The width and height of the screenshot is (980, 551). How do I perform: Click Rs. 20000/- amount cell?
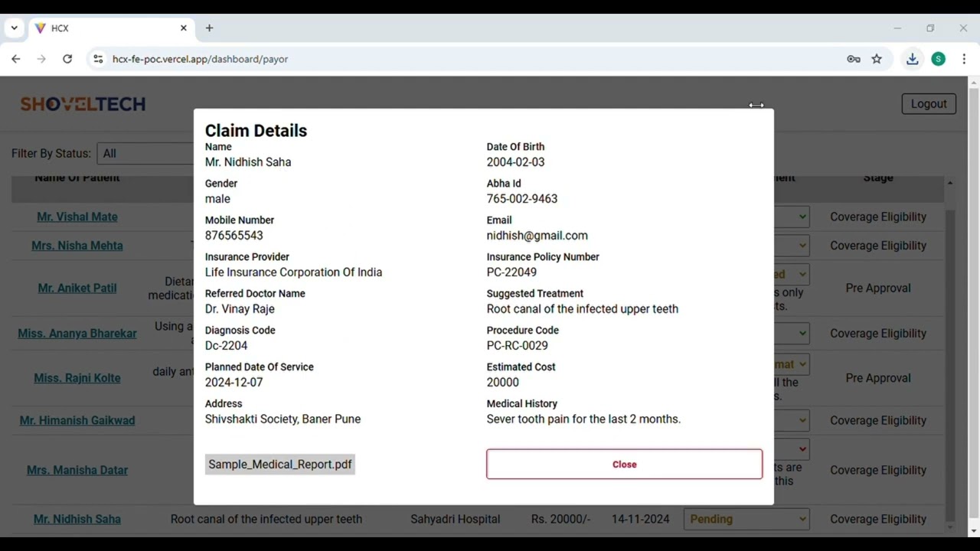click(x=560, y=519)
